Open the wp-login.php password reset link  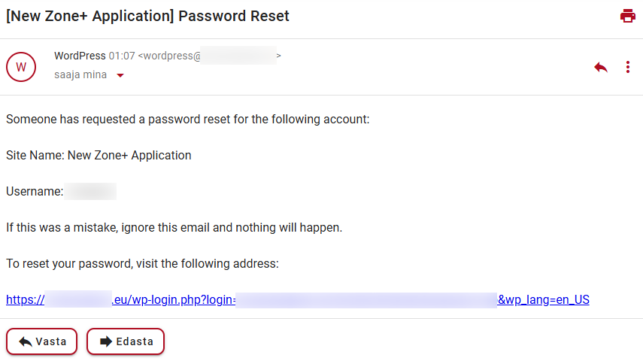coord(173,300)
